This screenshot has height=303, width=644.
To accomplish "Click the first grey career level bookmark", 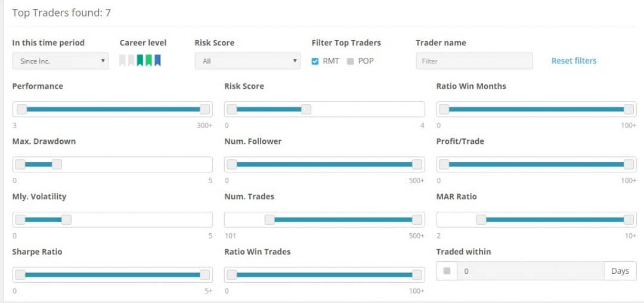I will [x=123, y=60].
